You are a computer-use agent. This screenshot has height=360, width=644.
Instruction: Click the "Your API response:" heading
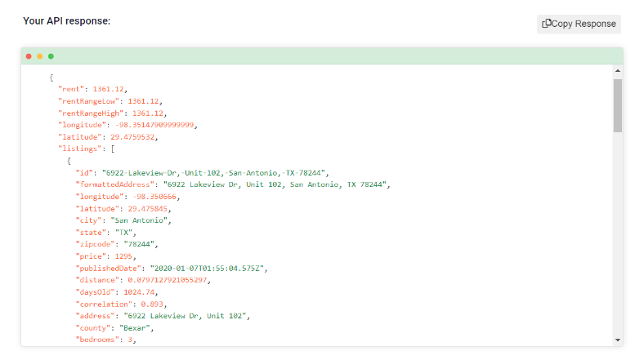(x=66, y=21)
